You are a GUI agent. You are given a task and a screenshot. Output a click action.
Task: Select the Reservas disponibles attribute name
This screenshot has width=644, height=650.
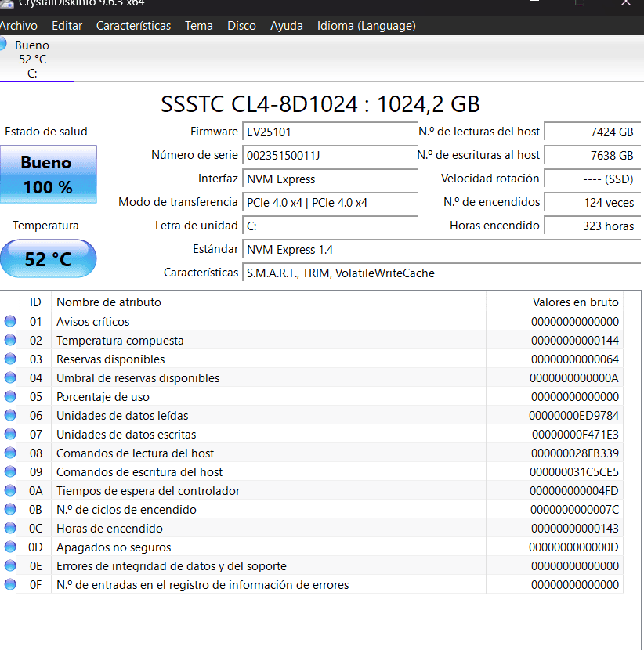pos(110,359)
